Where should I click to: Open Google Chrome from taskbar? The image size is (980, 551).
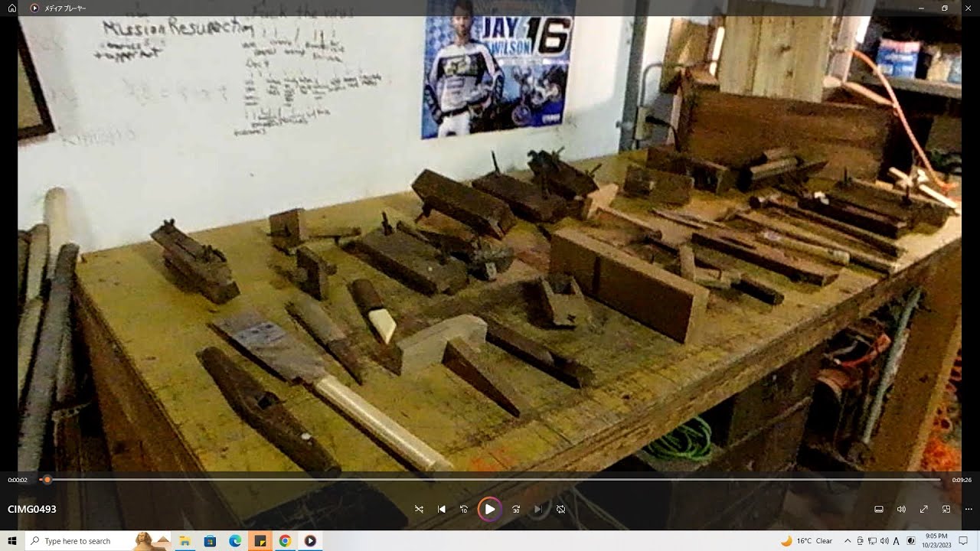click(x=285, y=541)
